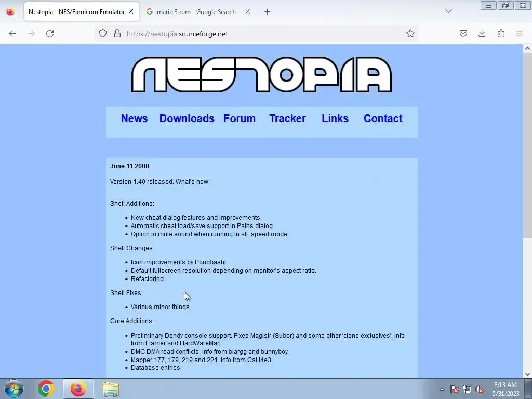Click 'Preliminary Dendy console support' bullet
This screenshot has height=399, width=532.
268,339
